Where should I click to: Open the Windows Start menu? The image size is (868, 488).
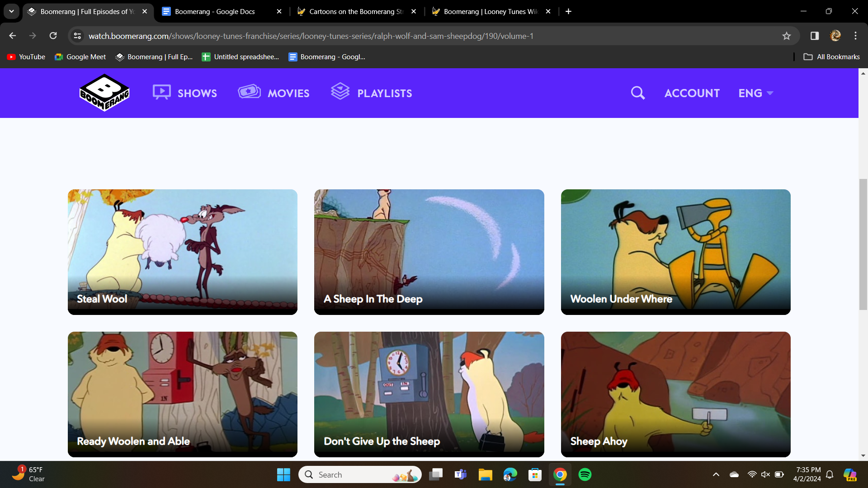point(283,474)
